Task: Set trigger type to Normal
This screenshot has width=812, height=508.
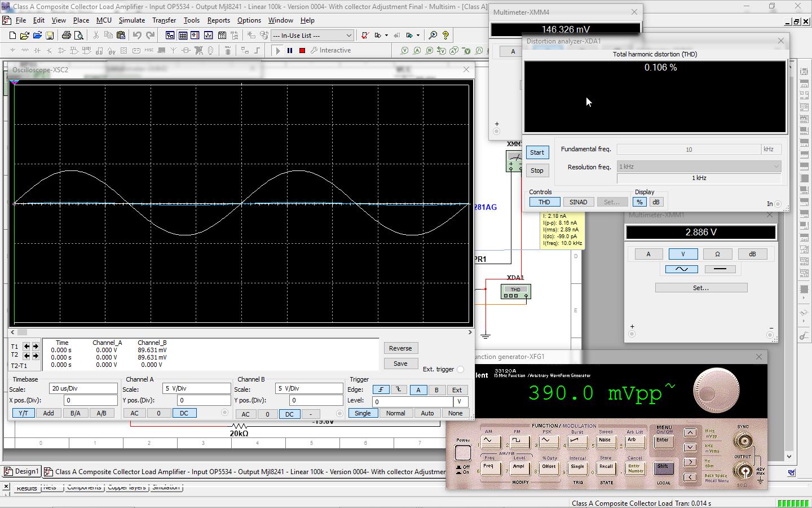Action: click(395, 413)
